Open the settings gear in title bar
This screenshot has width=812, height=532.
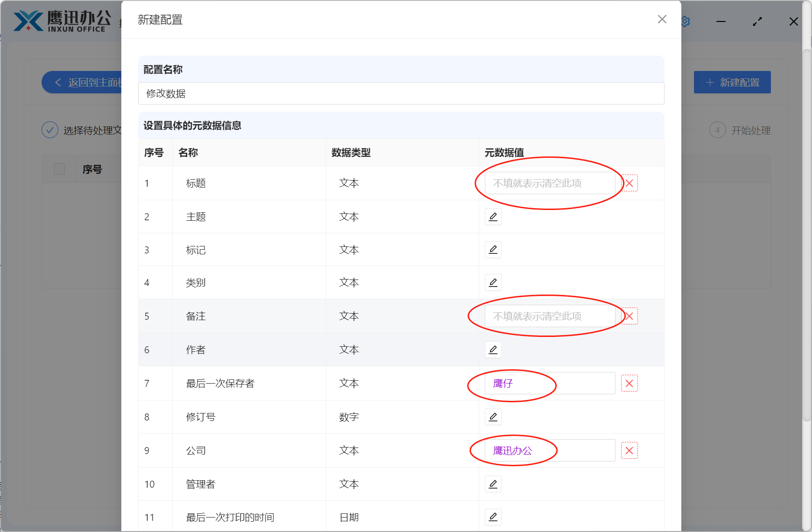click(685, 21)
